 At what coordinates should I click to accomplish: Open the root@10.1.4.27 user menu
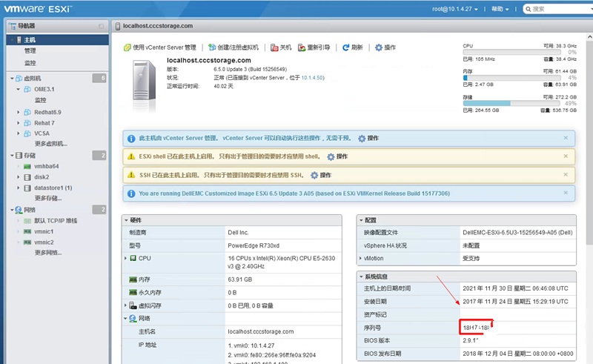[x=455, y=9]
